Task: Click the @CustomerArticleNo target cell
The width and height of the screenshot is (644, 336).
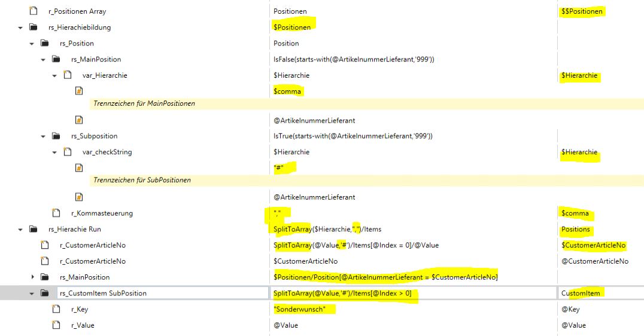Action: pos(595,261)
